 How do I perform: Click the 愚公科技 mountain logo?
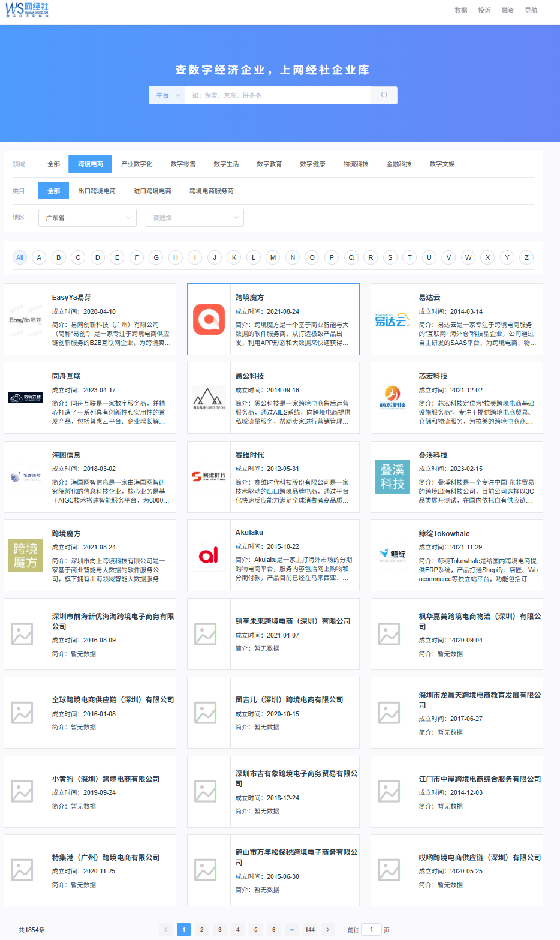pos(209,398)
